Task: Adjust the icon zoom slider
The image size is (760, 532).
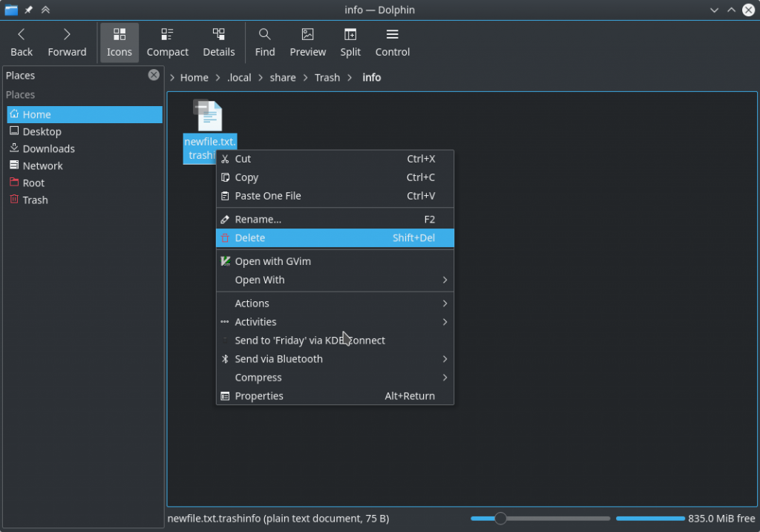Action: coord(501,519)
